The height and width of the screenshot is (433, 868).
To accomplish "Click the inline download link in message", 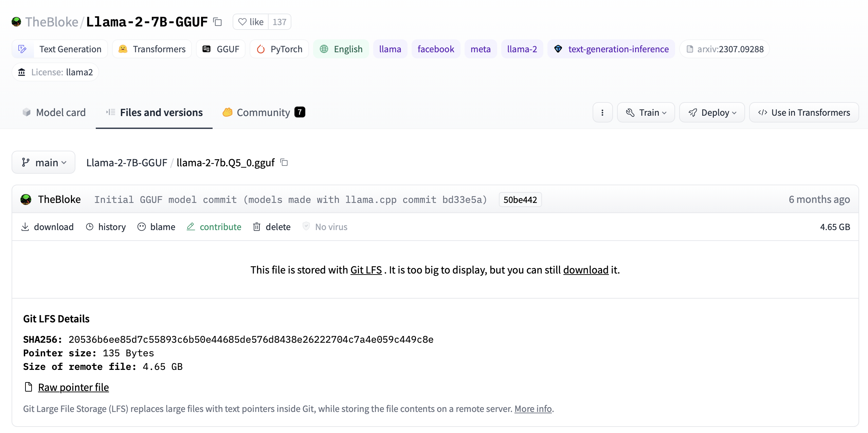I will (586, 270).
